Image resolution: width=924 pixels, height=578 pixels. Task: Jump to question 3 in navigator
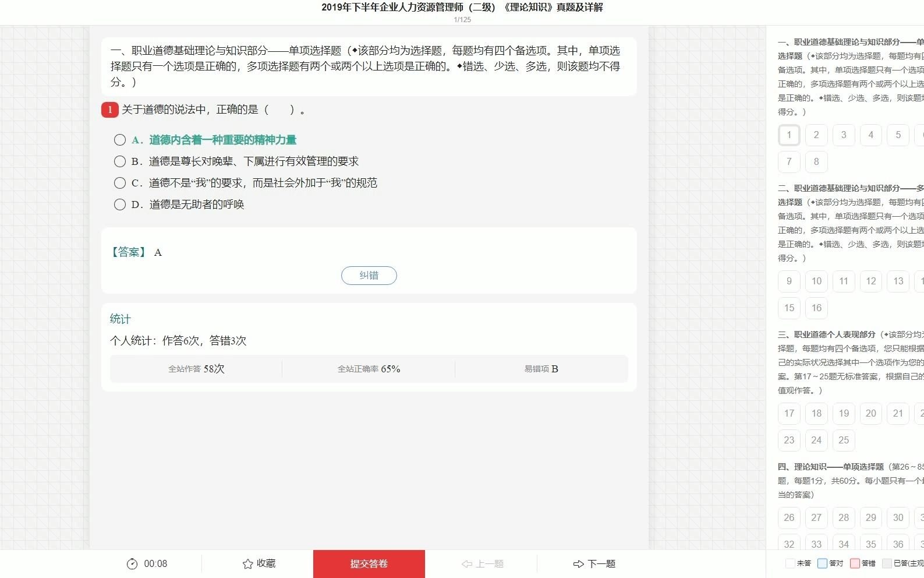click(844, 135)
